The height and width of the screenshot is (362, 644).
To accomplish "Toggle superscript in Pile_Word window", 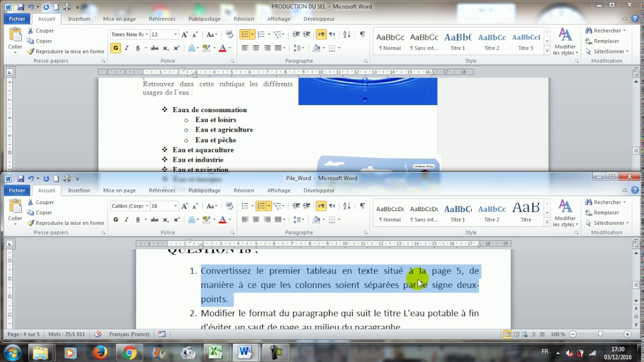I will click(177, 220).
